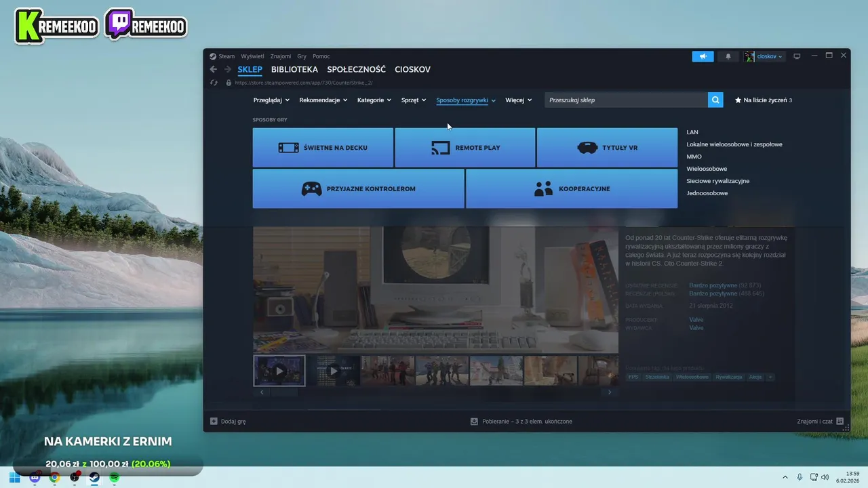Screen dimensions: 868x488
Task: Click the Dodaj grę plus icon
Action: (x=214, y=421)
